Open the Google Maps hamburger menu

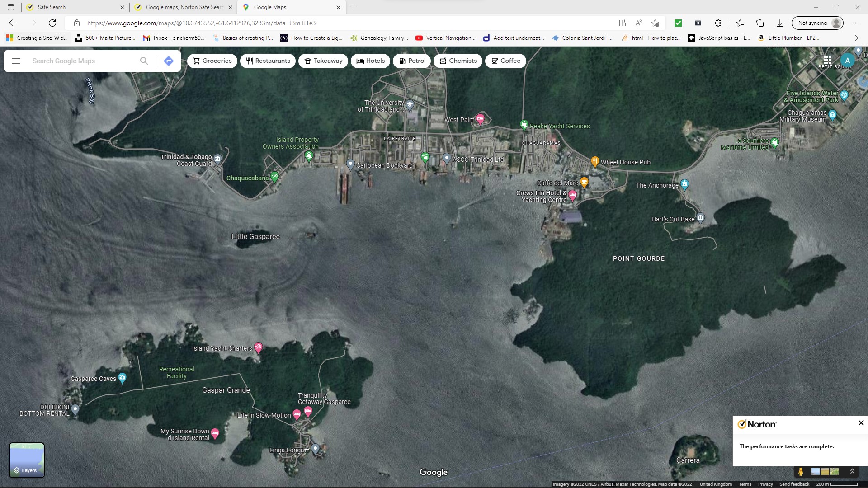click(16, 61)
